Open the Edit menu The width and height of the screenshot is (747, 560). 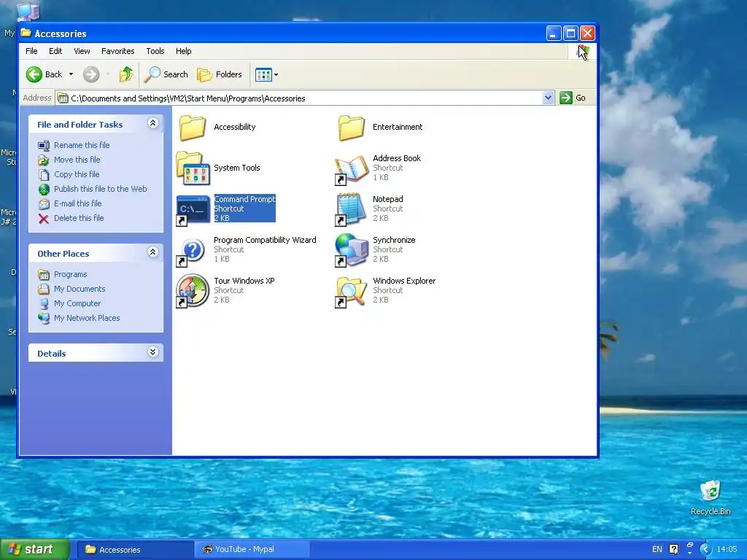(55, 51)
